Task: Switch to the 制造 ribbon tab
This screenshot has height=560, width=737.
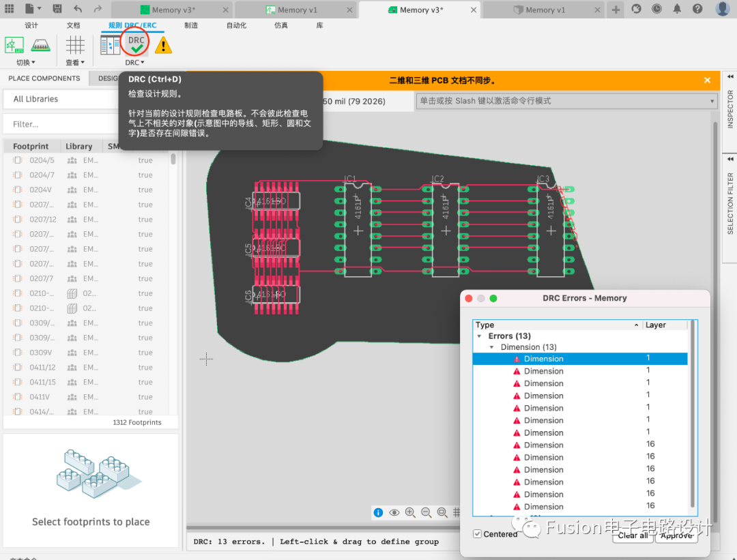Action: tap(191, 25)
